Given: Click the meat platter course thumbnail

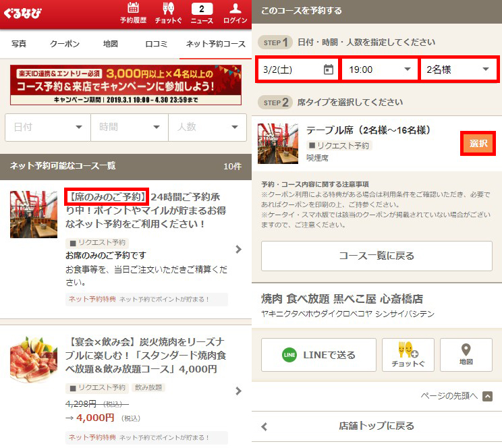Looking at the screenshot, I should (x=34, y=359).
